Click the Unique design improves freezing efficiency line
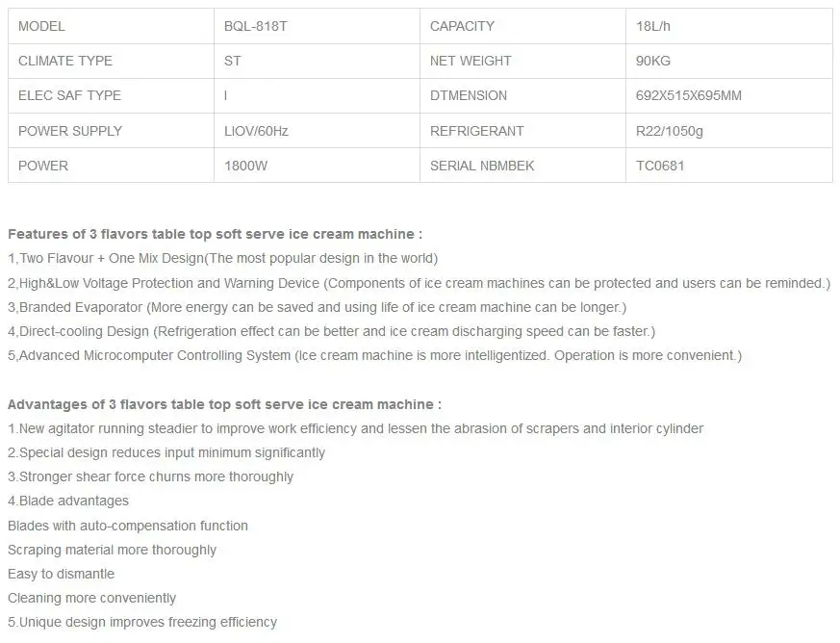This screenshot has width=840, height=643. [x=142, y=622]
